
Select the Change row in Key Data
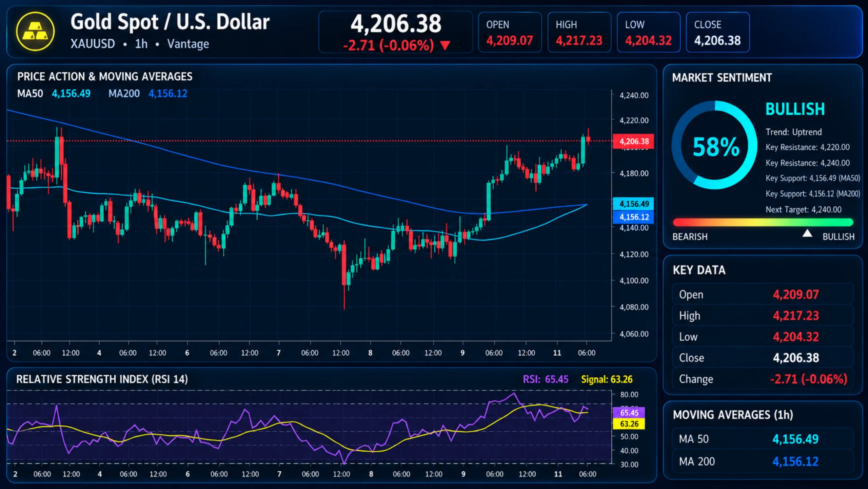pos(763,379)
